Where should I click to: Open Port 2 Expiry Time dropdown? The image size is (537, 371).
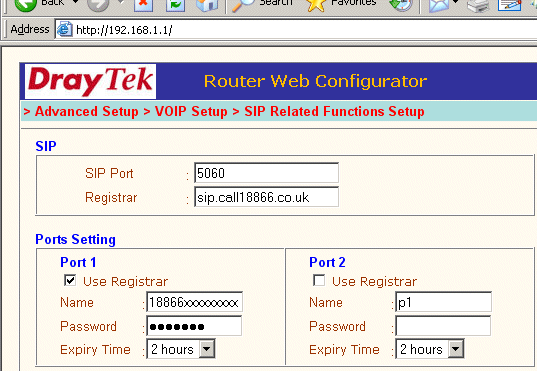click(430, 349)
